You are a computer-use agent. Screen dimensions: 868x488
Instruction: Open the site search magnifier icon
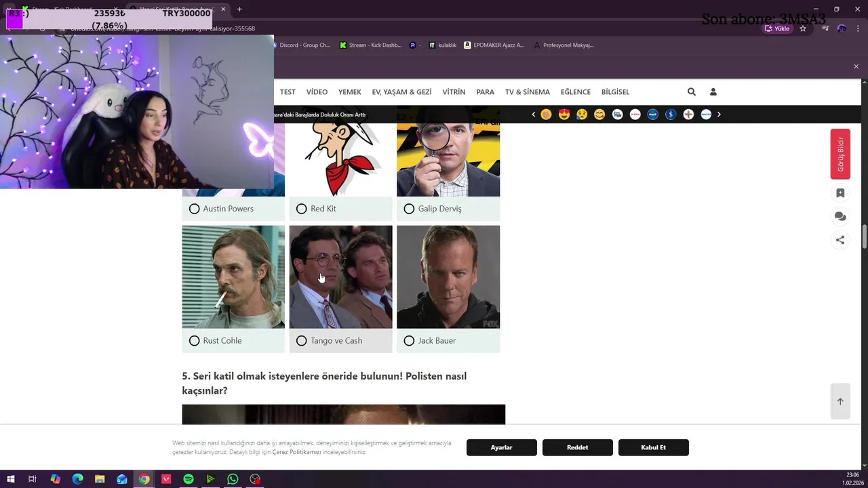point(691,91)
